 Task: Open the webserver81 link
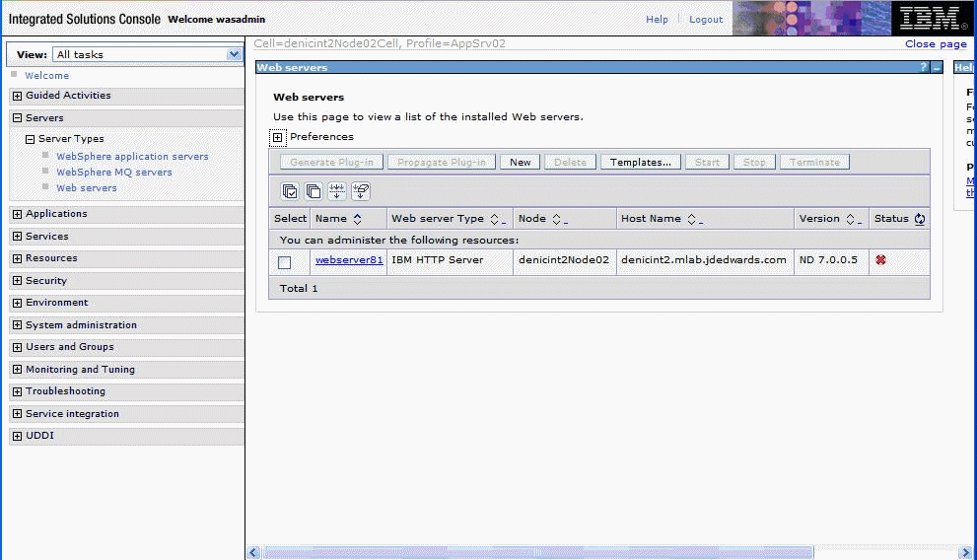coord(349,259)
